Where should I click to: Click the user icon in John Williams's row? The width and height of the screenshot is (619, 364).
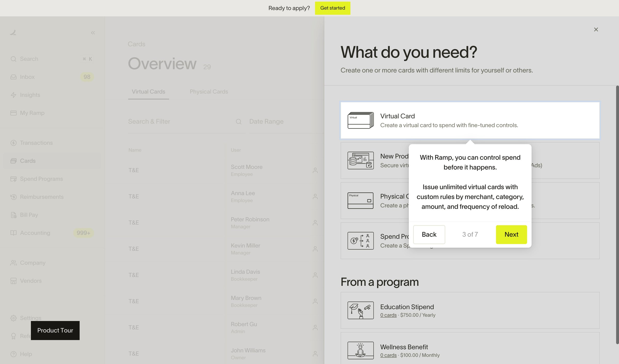[x=315, y=354]
